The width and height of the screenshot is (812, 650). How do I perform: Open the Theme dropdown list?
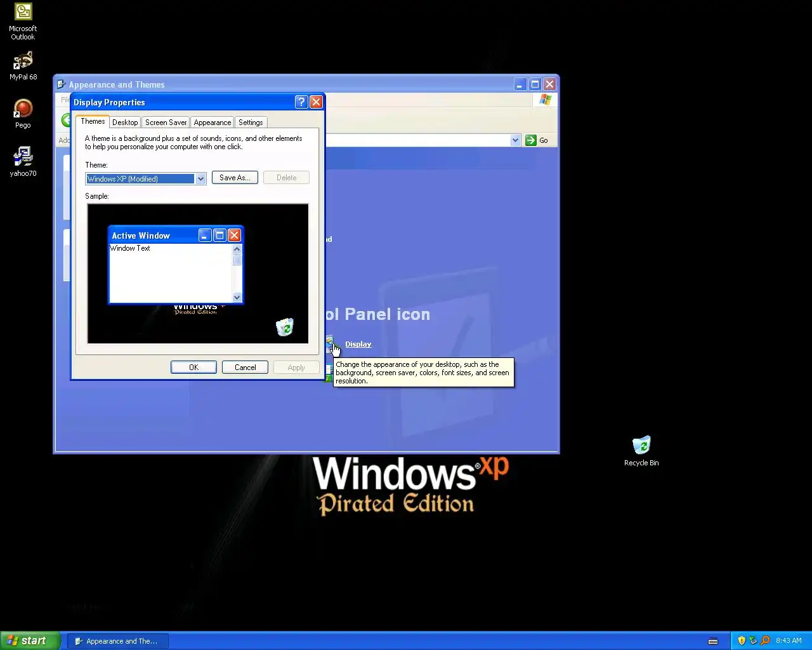click(200, 179)
